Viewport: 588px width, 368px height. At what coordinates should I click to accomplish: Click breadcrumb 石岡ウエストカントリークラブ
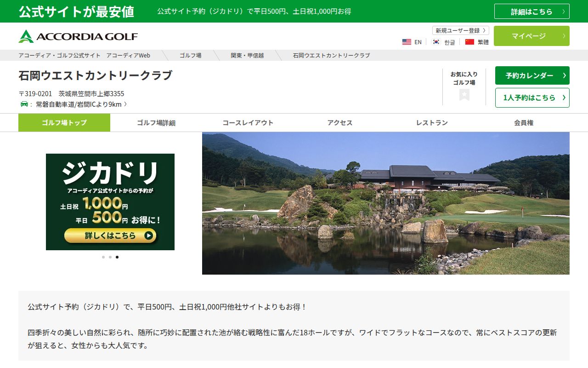point(331,55)
